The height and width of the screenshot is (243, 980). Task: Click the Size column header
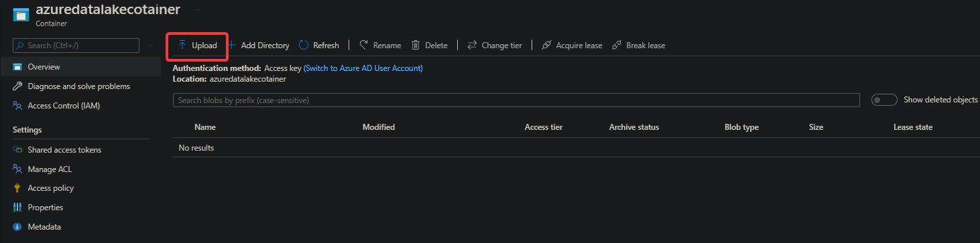point(816,127)
